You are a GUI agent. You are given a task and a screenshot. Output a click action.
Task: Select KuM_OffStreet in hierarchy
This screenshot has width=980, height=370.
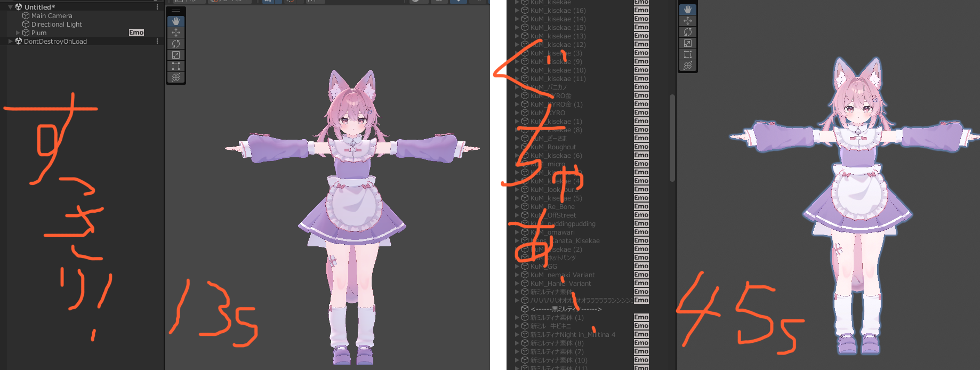[x=553, y=215]
